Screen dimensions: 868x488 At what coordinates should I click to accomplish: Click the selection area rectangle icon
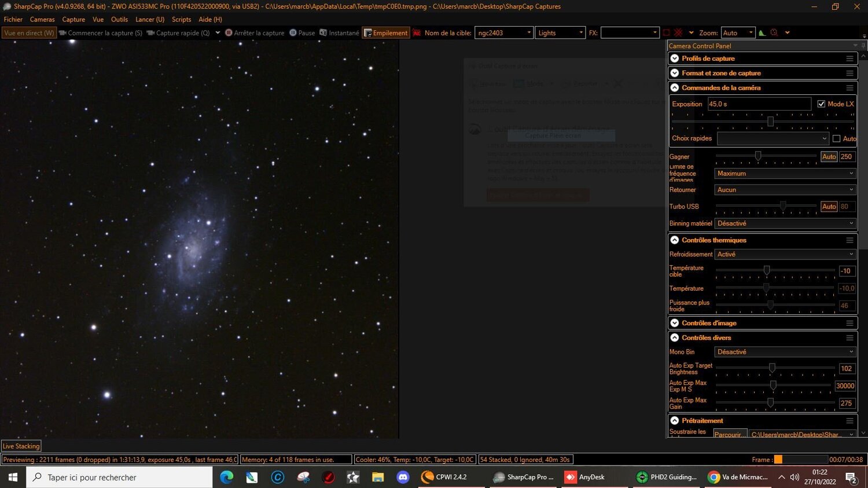[667, 32]
